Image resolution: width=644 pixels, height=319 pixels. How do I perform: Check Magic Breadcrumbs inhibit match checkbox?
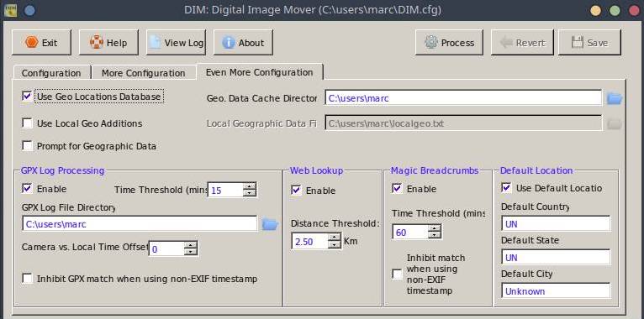pyautogui.click(x=397, y=274)
